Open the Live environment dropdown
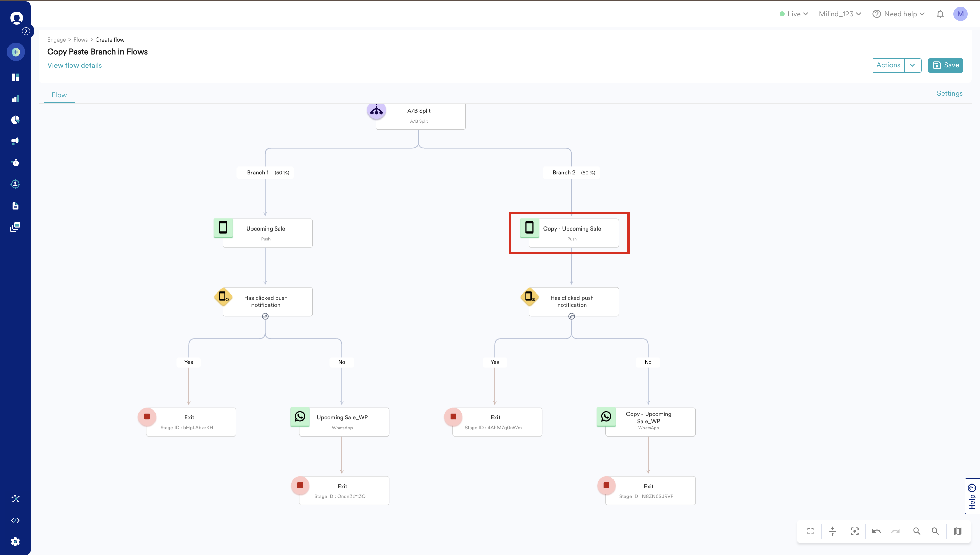 794,14
